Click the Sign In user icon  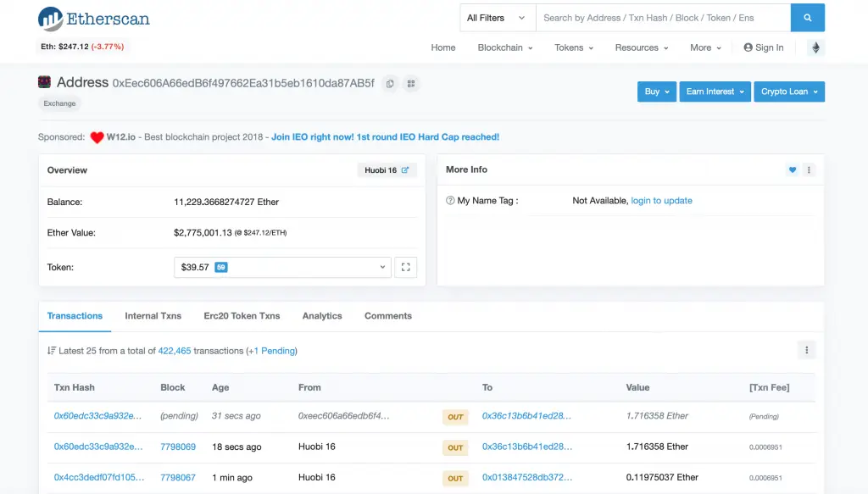pos(748,47)
